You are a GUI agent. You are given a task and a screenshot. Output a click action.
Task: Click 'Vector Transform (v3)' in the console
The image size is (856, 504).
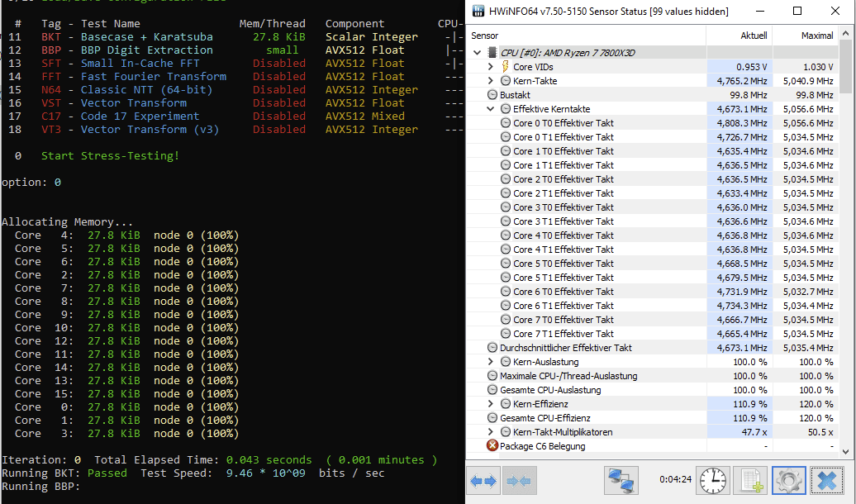coord(150,130)
